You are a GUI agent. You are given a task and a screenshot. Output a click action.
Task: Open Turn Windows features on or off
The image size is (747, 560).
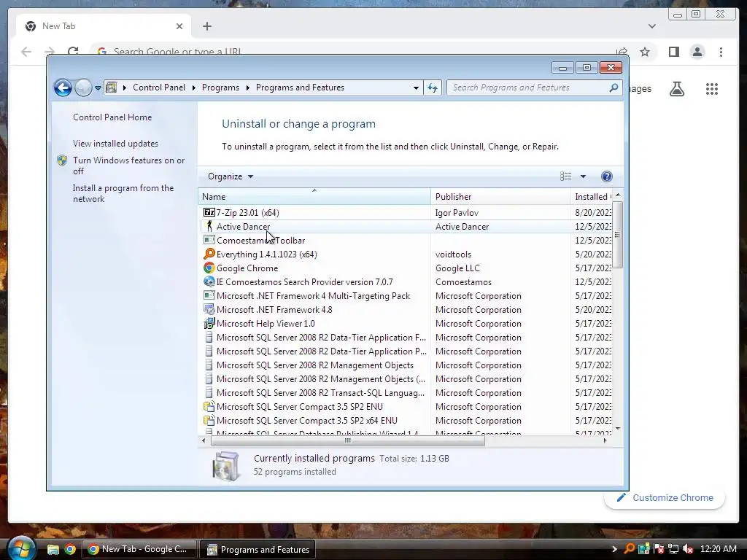point(128,166)
